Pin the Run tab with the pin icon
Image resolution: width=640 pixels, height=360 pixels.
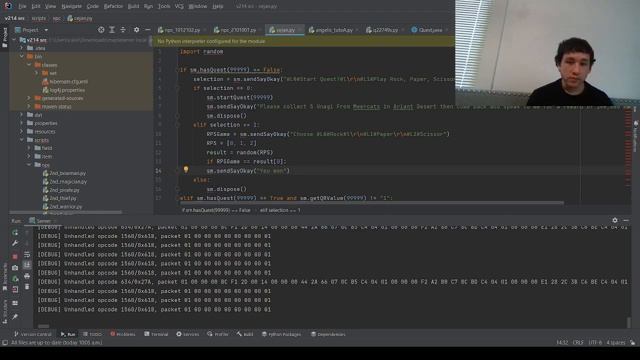point(15,317)
